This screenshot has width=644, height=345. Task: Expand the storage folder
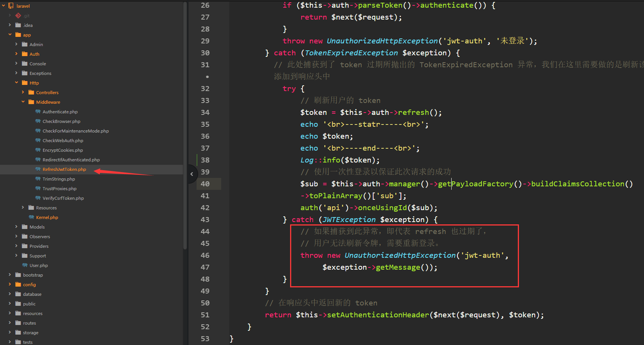click(10, 332)
